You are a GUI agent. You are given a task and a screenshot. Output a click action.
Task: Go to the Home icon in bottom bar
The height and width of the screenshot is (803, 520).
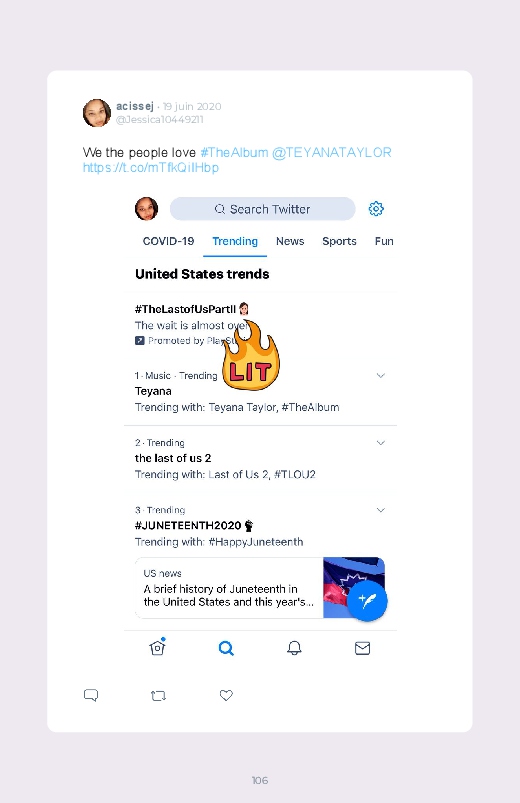[x=158, y=647]
